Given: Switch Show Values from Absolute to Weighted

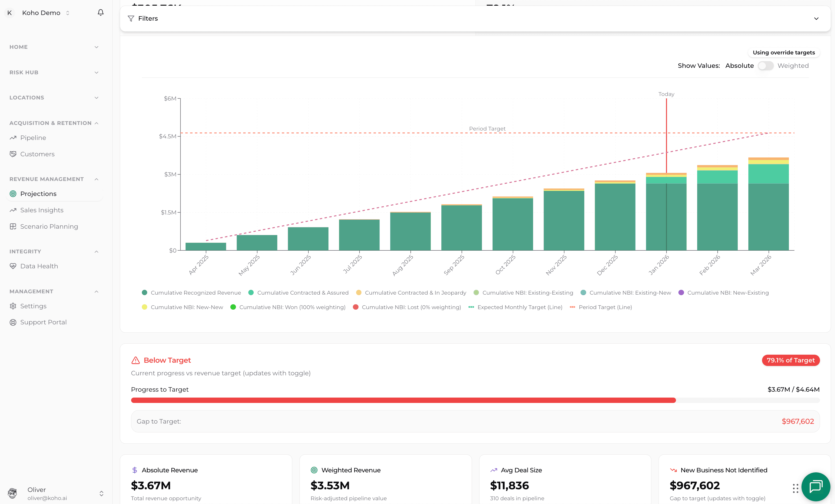Looking at the screenshot, I should tap(766, 66).
